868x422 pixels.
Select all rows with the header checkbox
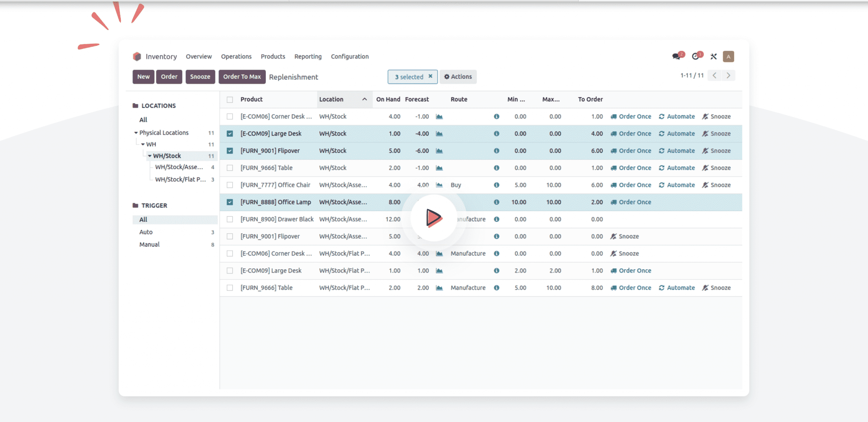(x=230, y=99)
